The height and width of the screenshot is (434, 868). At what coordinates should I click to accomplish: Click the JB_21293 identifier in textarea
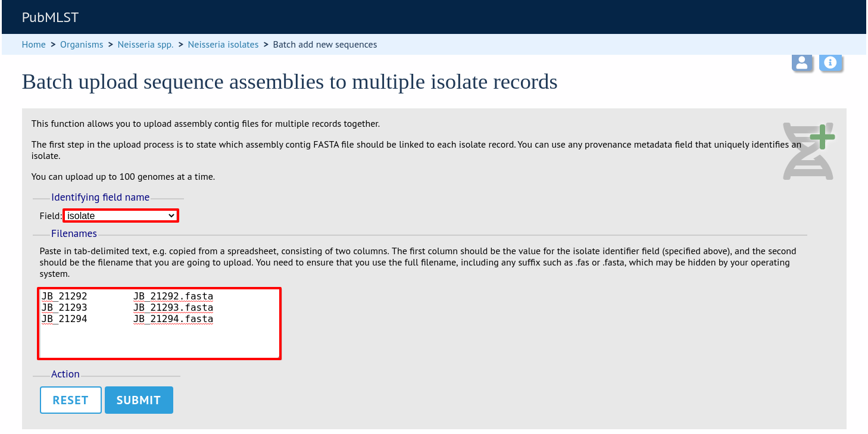click(64, 307)
